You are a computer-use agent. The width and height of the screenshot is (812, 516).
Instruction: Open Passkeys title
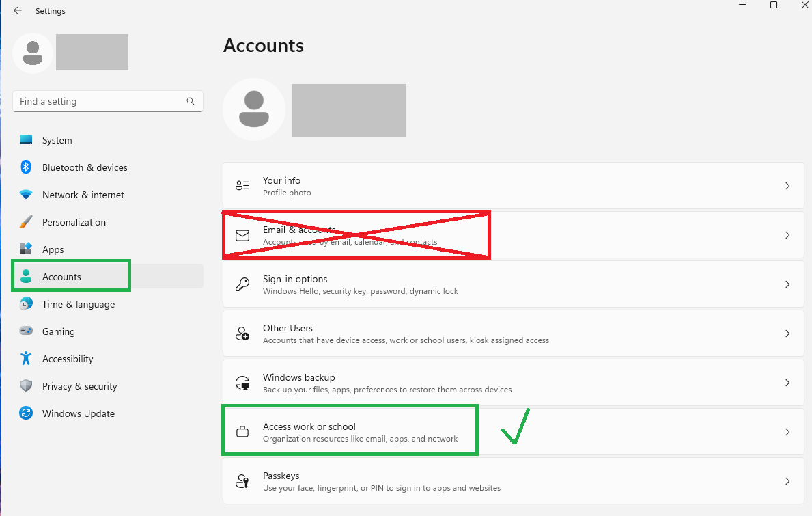[281, 476]
